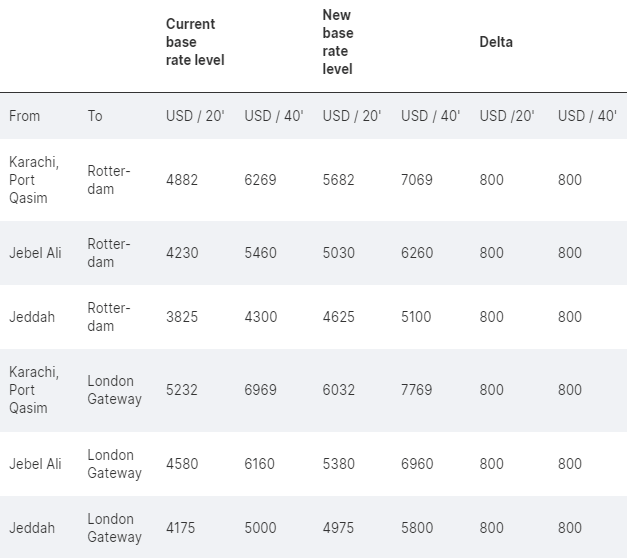The height and width of the screenshot is (558, 629).
Task: Click the "Current base rate level" column header
Action: point(195,42)
